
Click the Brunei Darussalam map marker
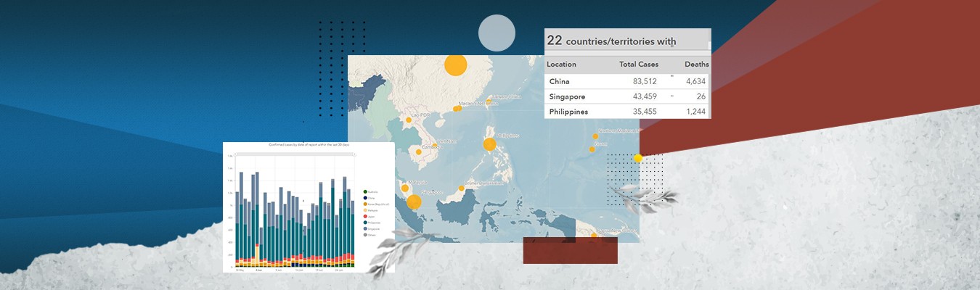(461, 188)
